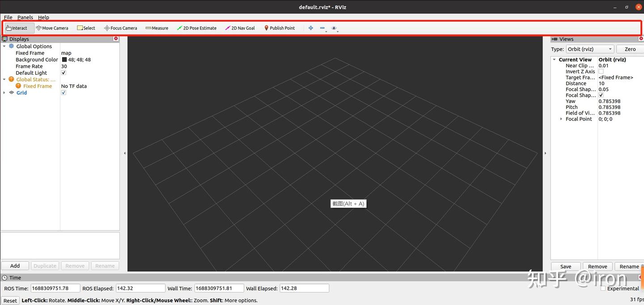This screenshot has height=305, width=644.
Task: Click the Distance value 10
Action: pyautogui.click(x=602, y=84)
